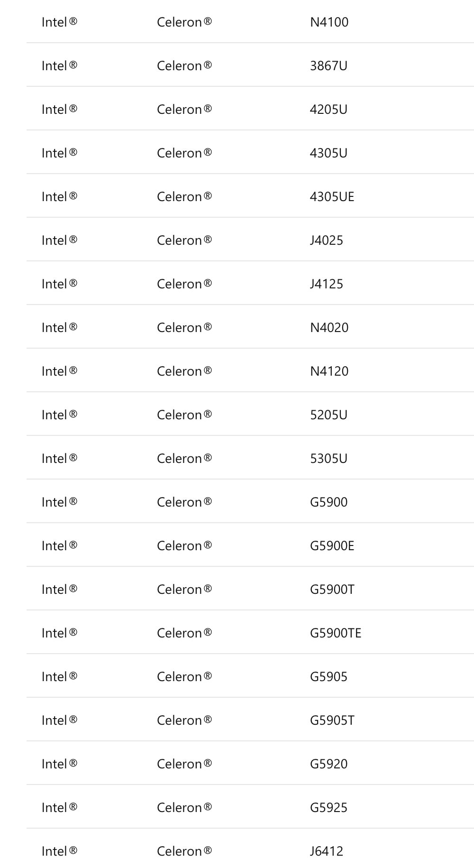
Task: Click the 4205U processor model
Action: point(328,110)
